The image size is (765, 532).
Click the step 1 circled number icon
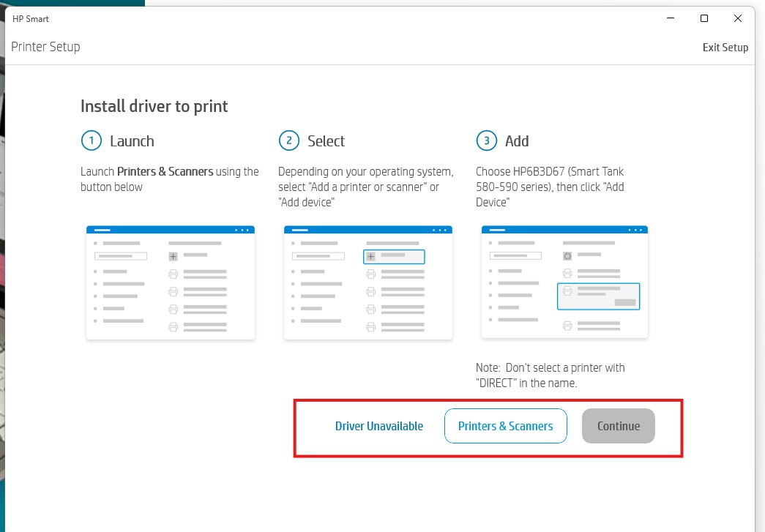pos(91,141)
